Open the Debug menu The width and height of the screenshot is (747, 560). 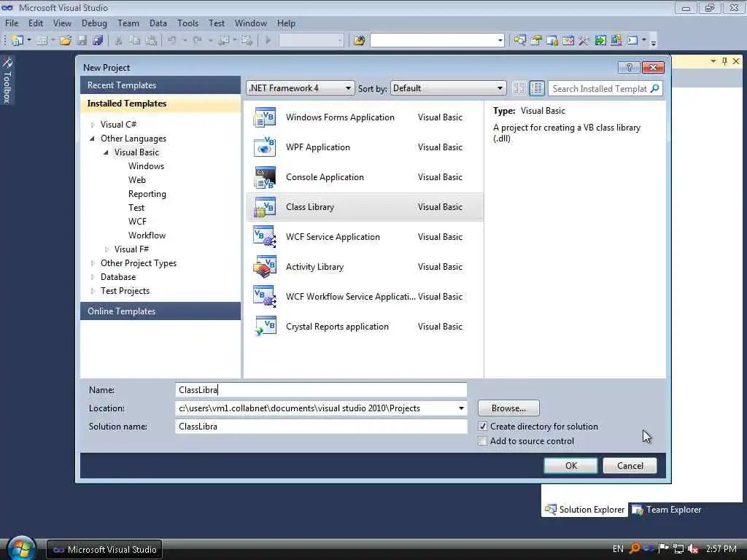point(94,23)
